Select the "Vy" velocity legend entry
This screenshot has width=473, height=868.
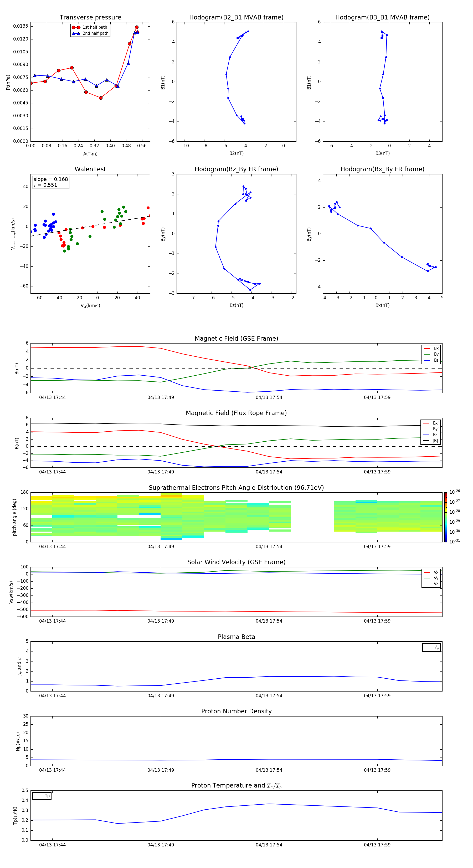[431, 578]
